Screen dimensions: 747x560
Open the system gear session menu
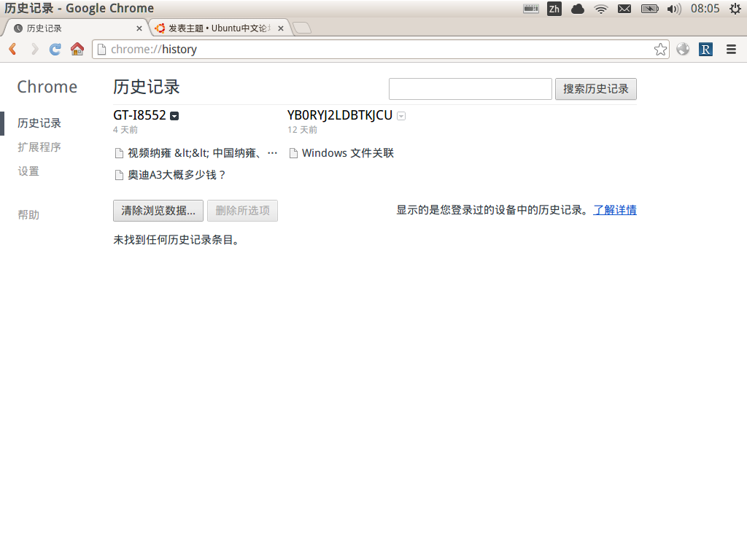click(x=735, y=9)
